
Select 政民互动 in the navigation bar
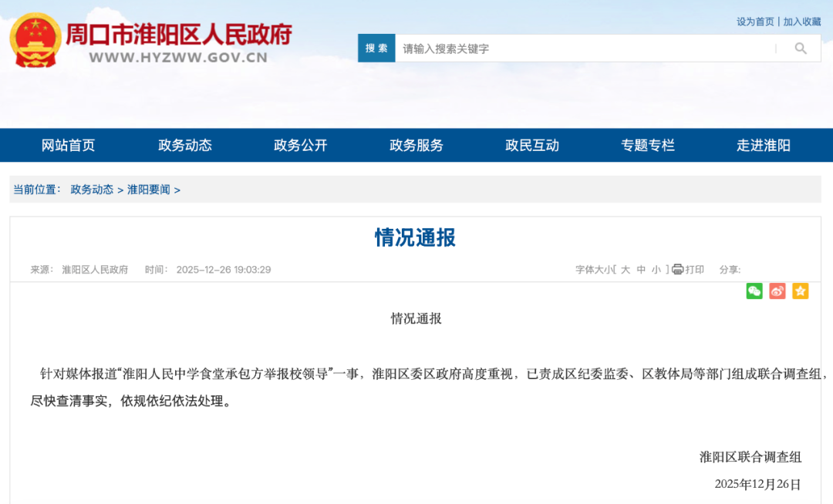pos(531,146)
